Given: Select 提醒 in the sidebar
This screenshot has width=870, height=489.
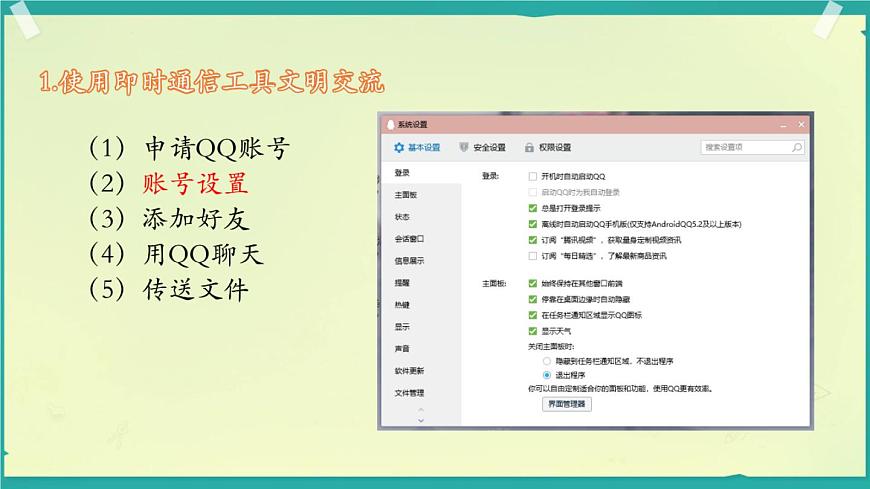Looking at the screenshot, I should tap(421, 283).
